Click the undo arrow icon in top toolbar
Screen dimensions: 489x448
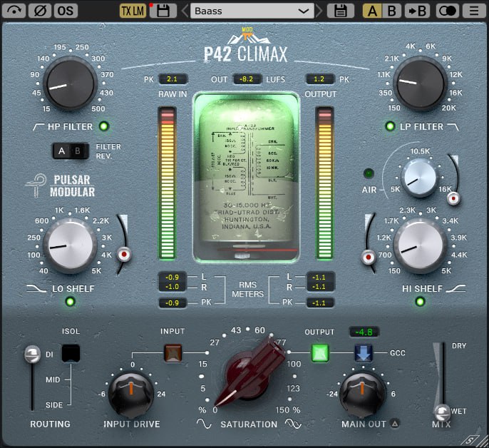[x=14, y=11]
